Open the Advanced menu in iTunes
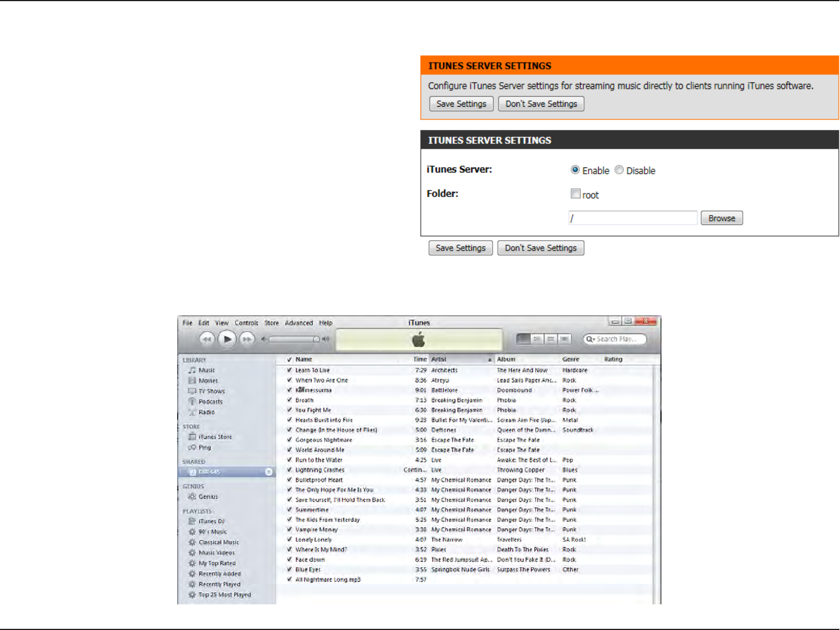Image resolution: width=840 pixels, height=630 pixels. pos(299,323)
